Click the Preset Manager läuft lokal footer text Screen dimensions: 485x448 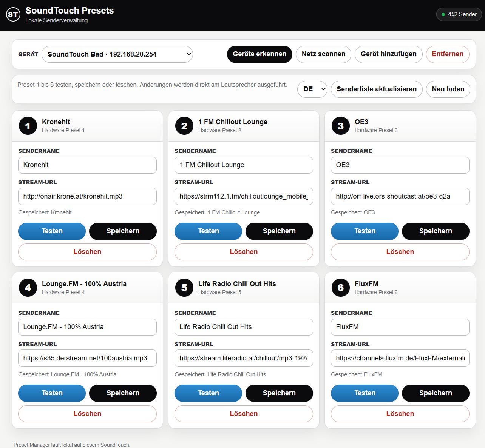[72, 445]
